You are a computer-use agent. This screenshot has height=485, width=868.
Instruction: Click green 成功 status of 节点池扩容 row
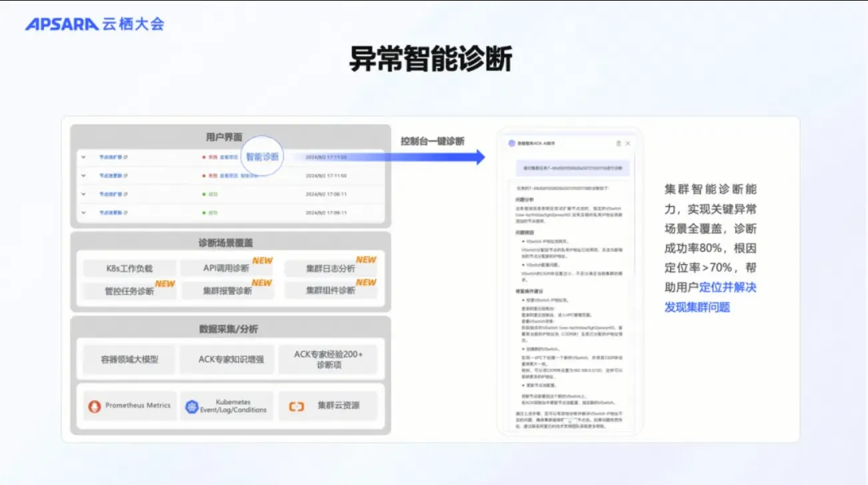(213, 194)
